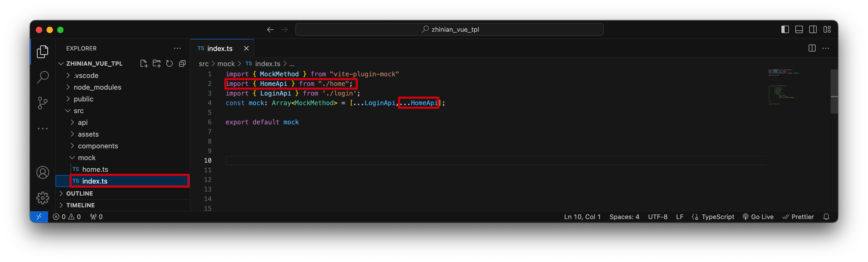Click the New Folder icon in Explorer

157,63
